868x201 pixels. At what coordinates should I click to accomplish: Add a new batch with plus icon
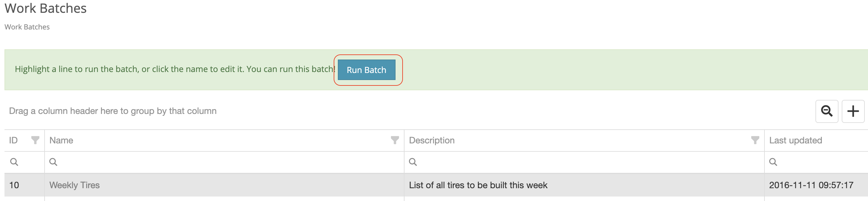[x=853, y=111]
